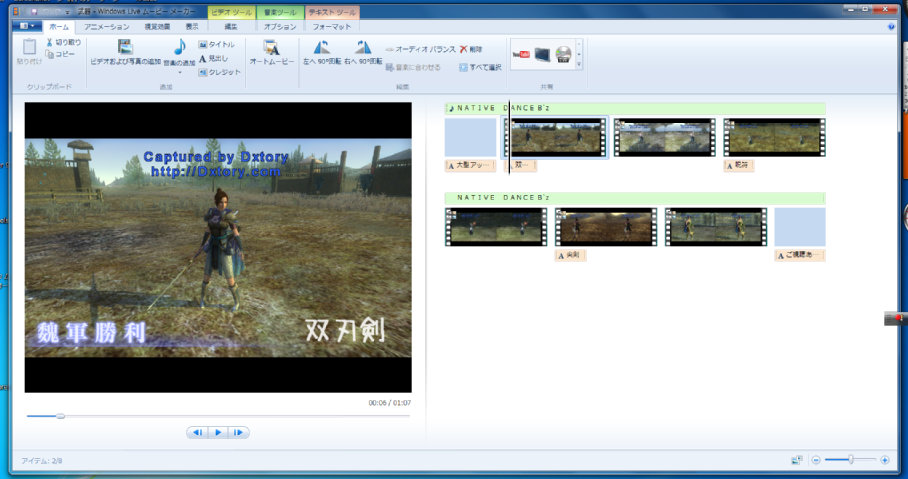Copy selection with コピー button
The width and height of the screenshot is (908, 479).
pyautogui.click(x=60, y=54)
